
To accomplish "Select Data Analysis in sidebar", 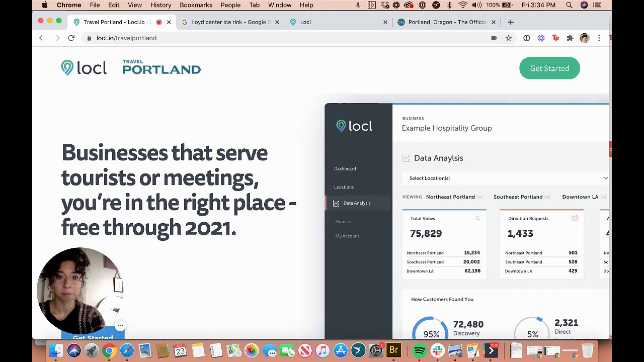I will 357,203.
